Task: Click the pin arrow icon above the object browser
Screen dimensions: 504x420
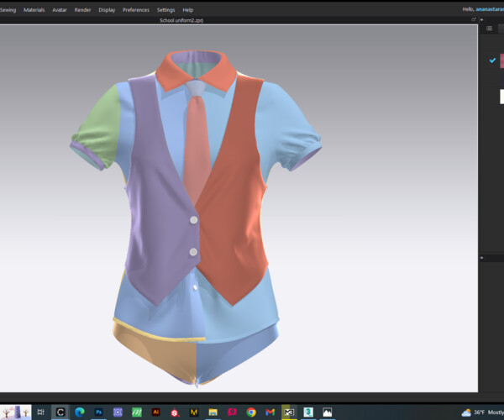Action: click(481, 19)
